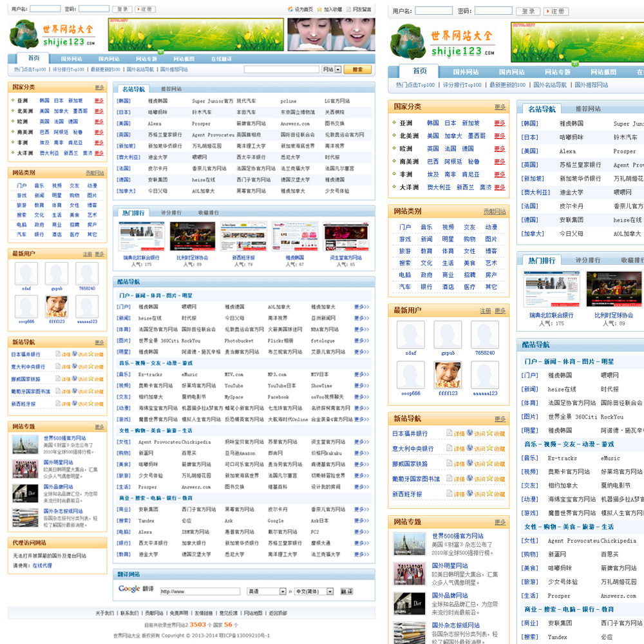Open the 资生堂官方网站 screenshot thumbnail
Viewport: 644px width, 644px height.
pyautogui.click(x=345, y=237)
